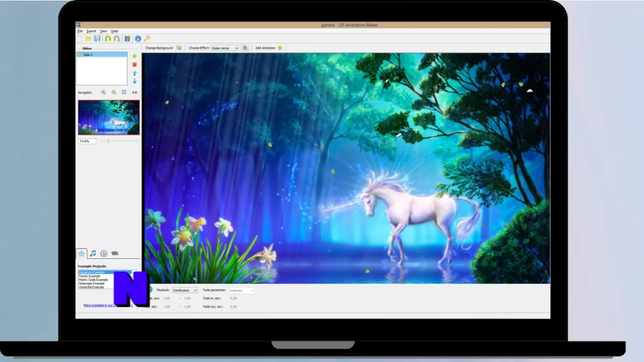The height and width of the screenshot is (362, 644).
Task: Switch to the music note tab
Action: [x=93, y=253]
